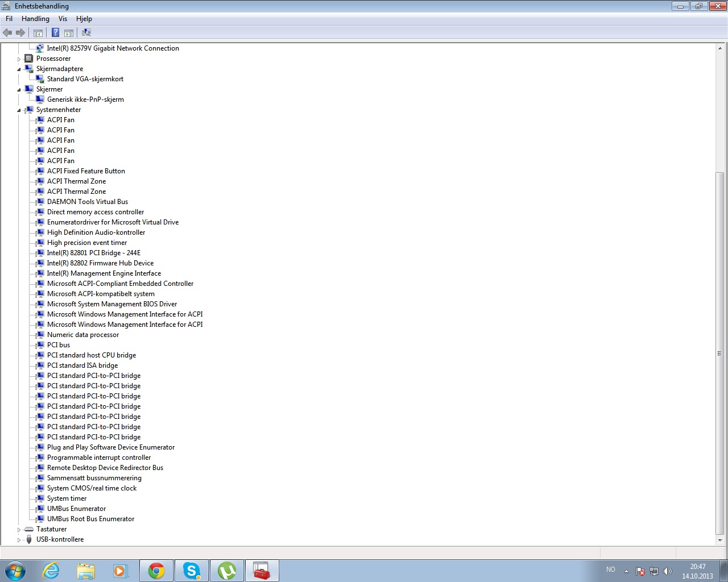The height and width of the screenshot is (582, 728).
Task: Select High precision event timer
Action: point(87,243)
